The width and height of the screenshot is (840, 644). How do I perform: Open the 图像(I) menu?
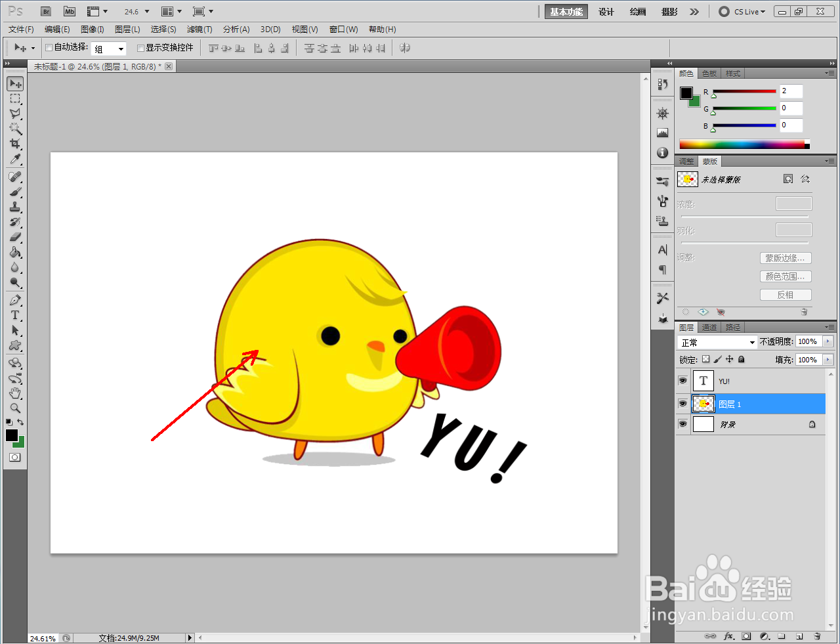(93, 30)
